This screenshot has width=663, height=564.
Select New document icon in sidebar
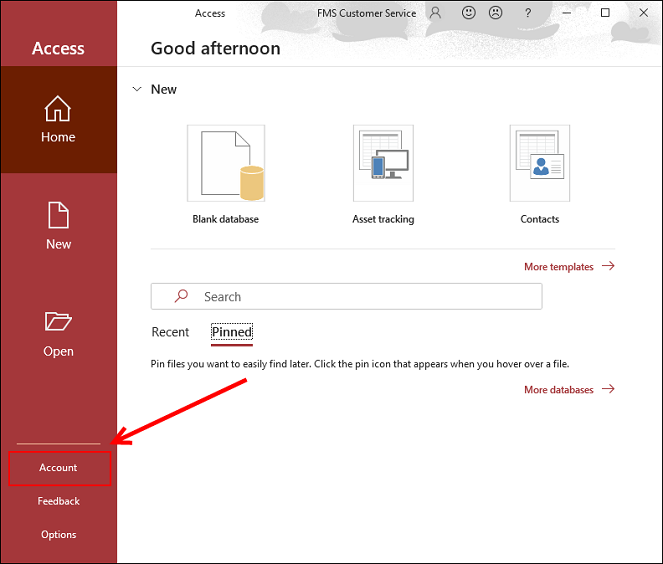(x=58, y=215)
